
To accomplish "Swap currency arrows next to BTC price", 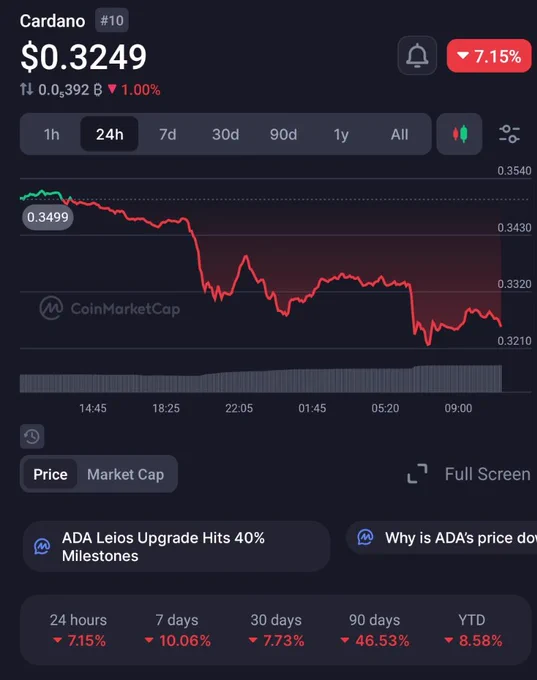I will (x=26, y=89).
